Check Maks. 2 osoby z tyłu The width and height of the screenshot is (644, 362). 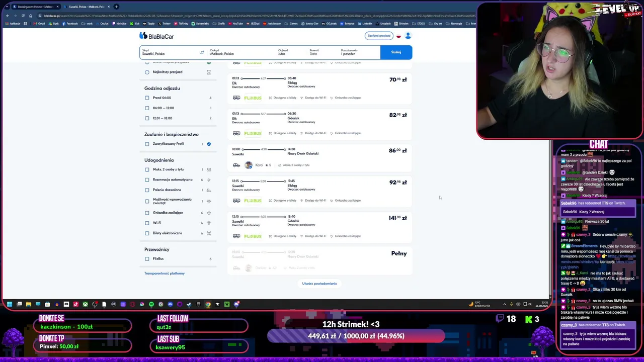tap(147, 169)
